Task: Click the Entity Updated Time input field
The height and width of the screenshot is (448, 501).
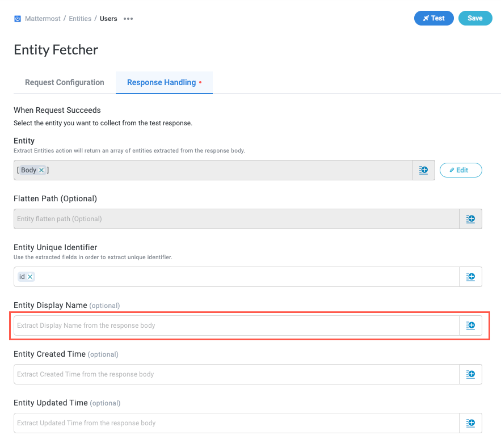Action: [227, 423]
